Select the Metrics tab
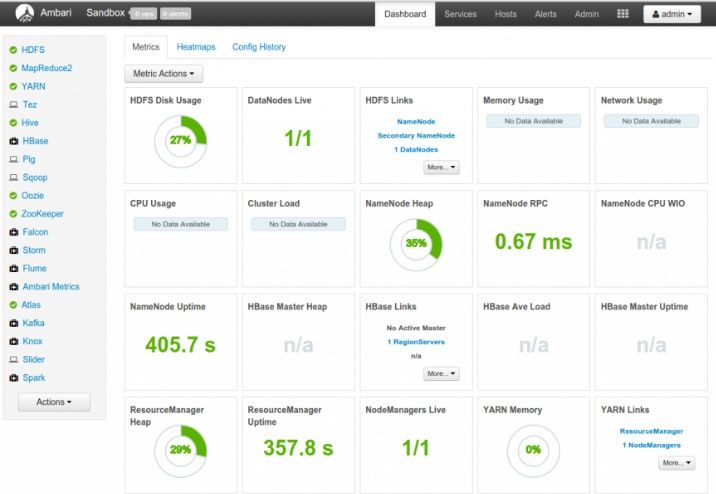The image size is (716, 494). coord(146,47)
